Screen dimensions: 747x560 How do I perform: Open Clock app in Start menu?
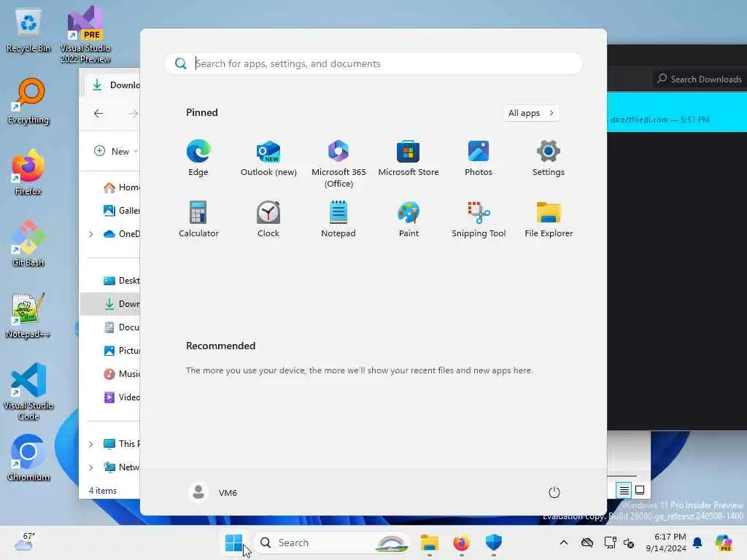pos(268,219)
